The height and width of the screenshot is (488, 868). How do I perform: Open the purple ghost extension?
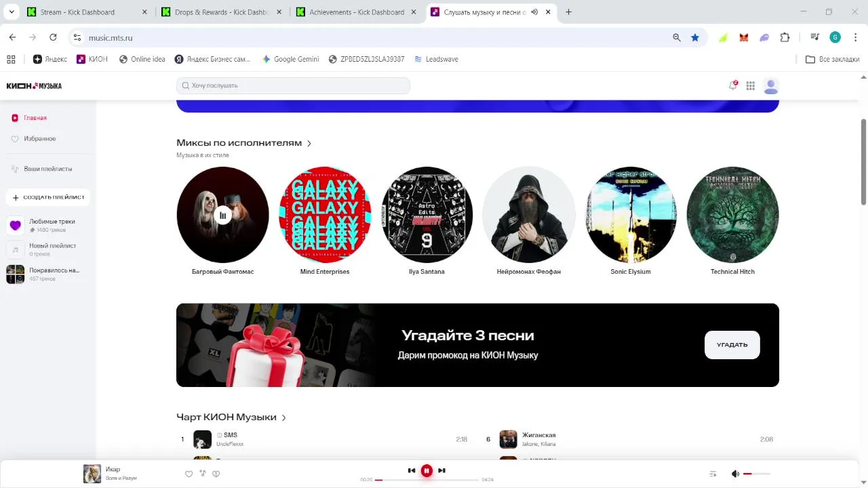pyautogui.click(x=764, y=38)
